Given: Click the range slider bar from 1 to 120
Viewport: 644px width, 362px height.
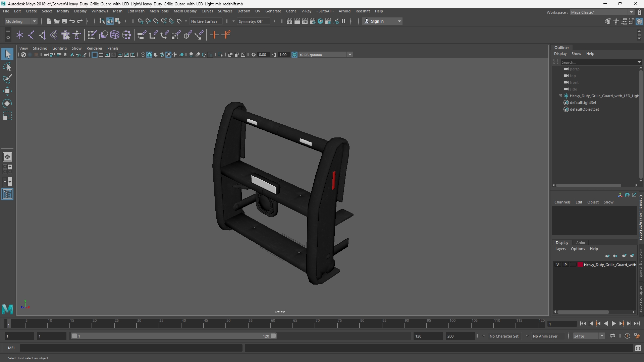Looking at the screenshot, I should click(174, 336).
